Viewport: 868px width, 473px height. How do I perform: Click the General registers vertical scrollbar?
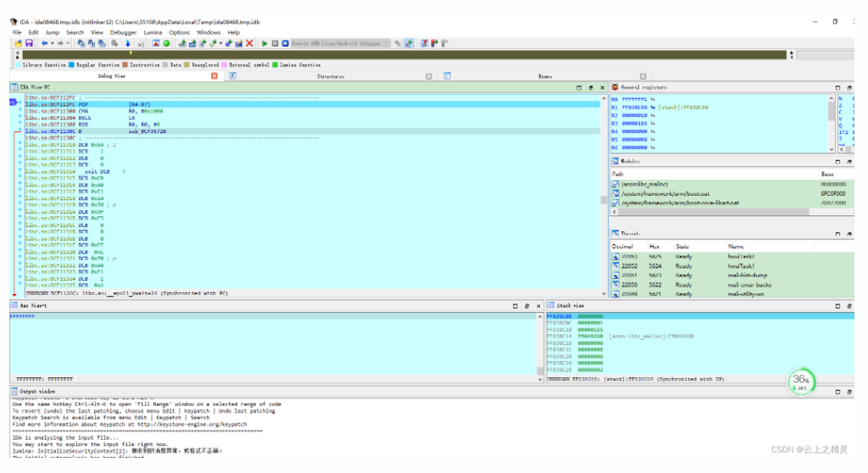[x=831, y=123]
